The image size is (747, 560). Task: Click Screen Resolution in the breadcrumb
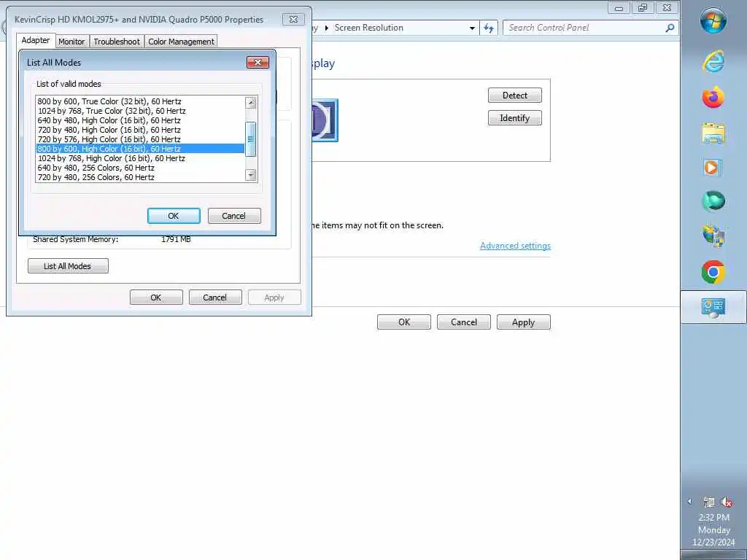(368, 28)
